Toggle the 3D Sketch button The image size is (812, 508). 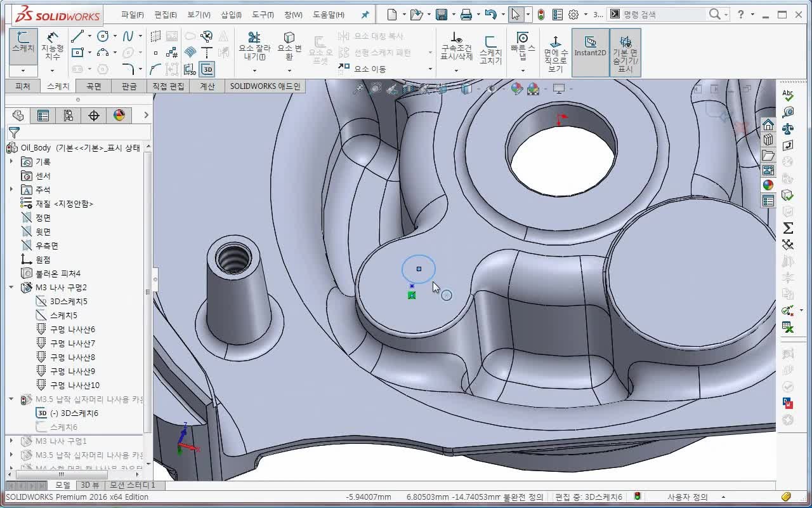click(207, 69)
